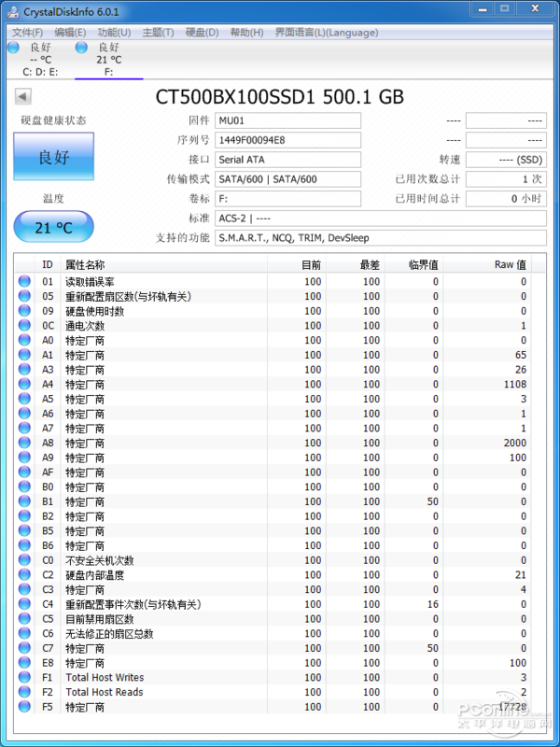Click the status orb for ID C4

[x=24, y=604]
